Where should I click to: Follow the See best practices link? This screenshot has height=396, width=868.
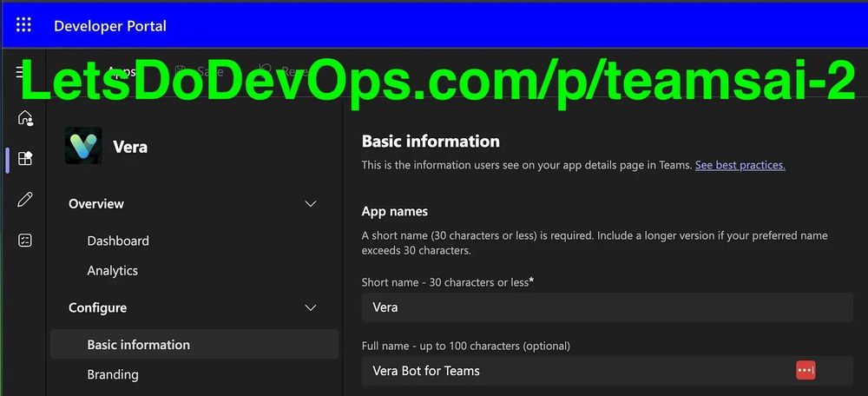740,165
